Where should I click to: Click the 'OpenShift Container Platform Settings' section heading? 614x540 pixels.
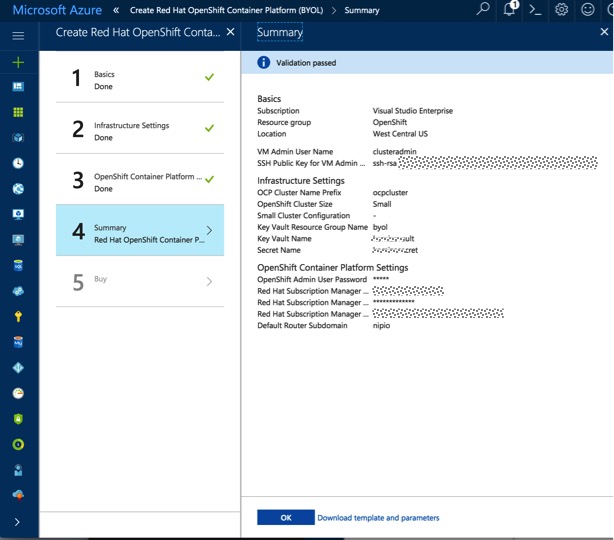point(332,267)
